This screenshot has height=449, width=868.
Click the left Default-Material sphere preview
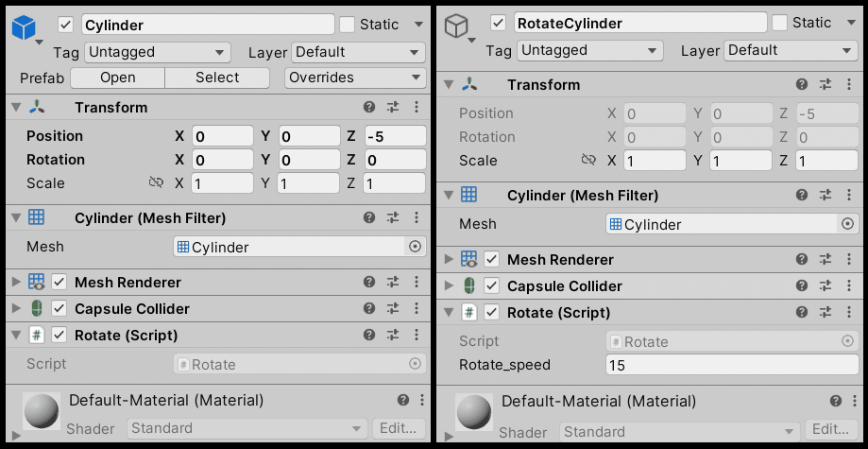(x=42, y=411)
